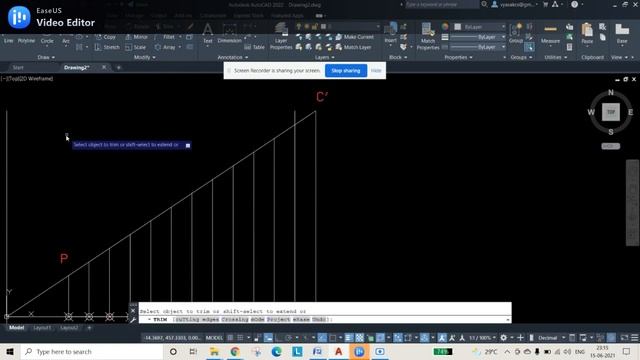The image size is (640, 360).
Task: Close the Drawing2 tab
Action: pyautogui.click(x=104, y=67)
